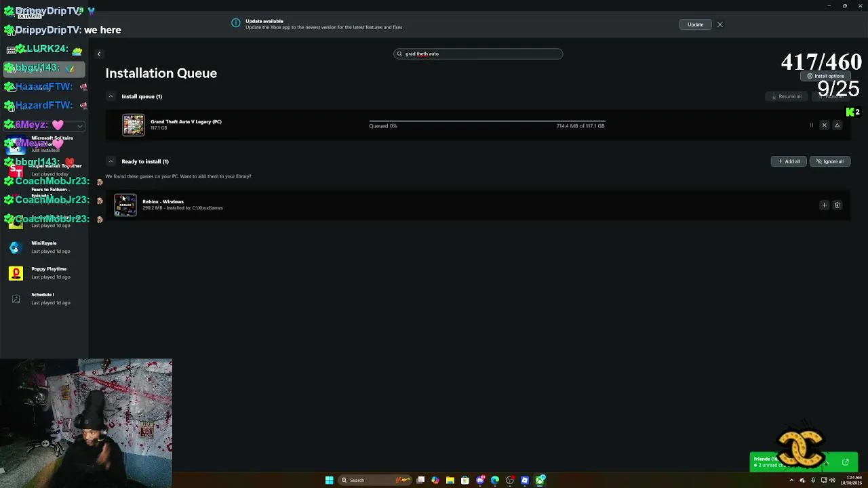The image size is (868, 488).
Task: Cancel the Grand Theft Auto V install
Action: pyautogui.click(x=825, y=125)
